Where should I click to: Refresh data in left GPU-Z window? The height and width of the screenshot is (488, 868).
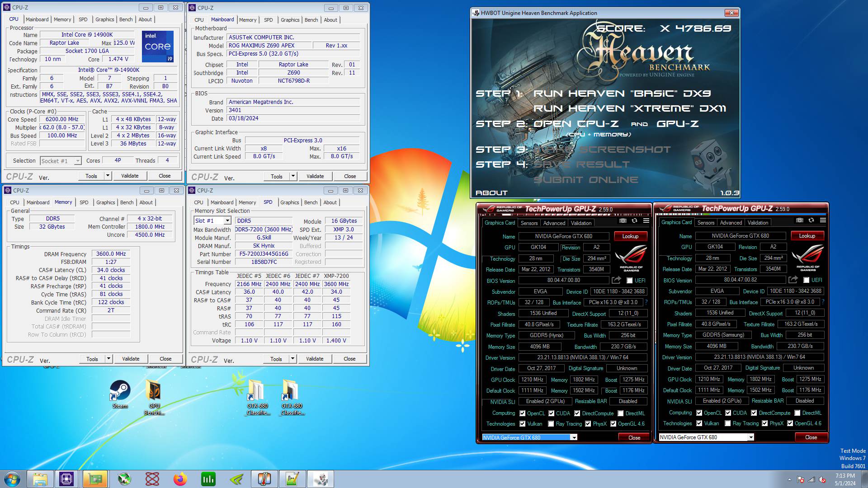pos(634,221)
